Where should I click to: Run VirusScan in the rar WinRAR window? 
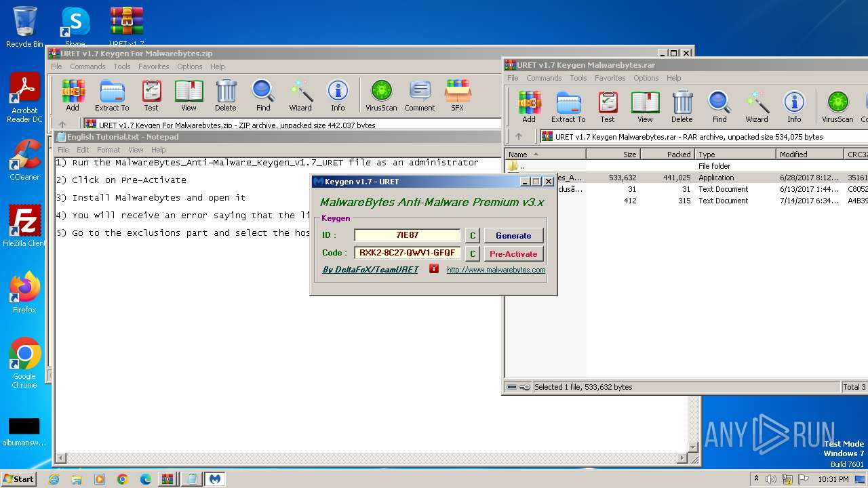[x=837, y=107]
